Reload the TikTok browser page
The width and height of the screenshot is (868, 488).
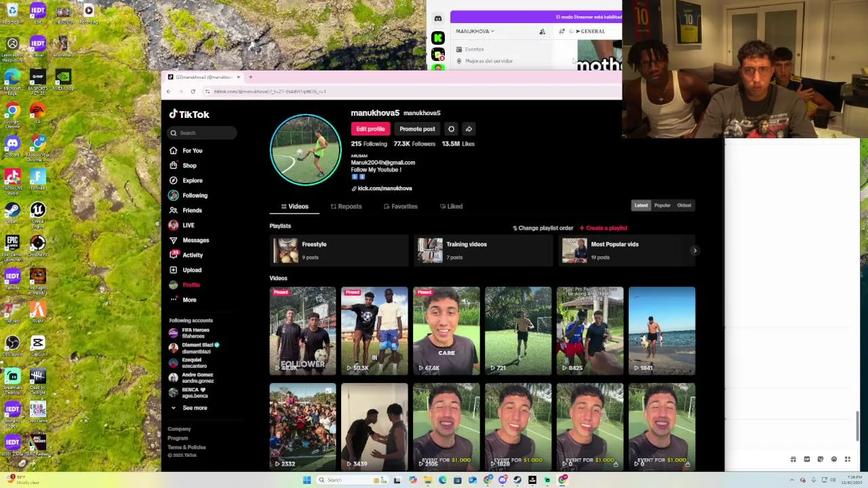(x=193, y=91)
